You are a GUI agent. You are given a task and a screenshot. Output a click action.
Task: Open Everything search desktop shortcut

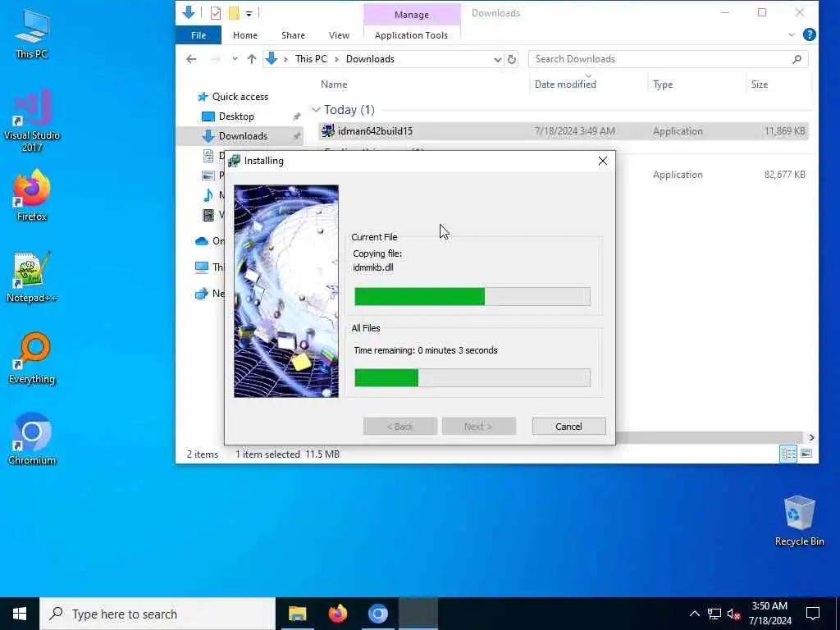(x=32, y=358)
